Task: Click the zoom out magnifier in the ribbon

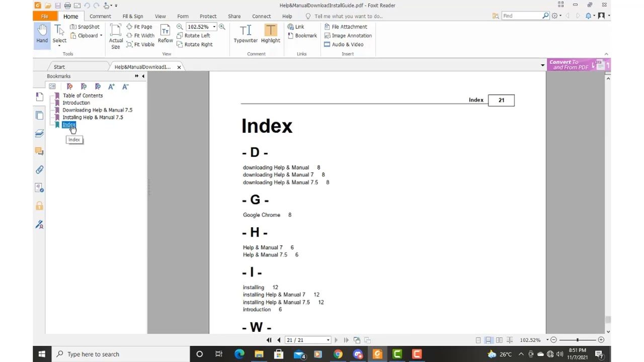Action: (x=180, y=27)
